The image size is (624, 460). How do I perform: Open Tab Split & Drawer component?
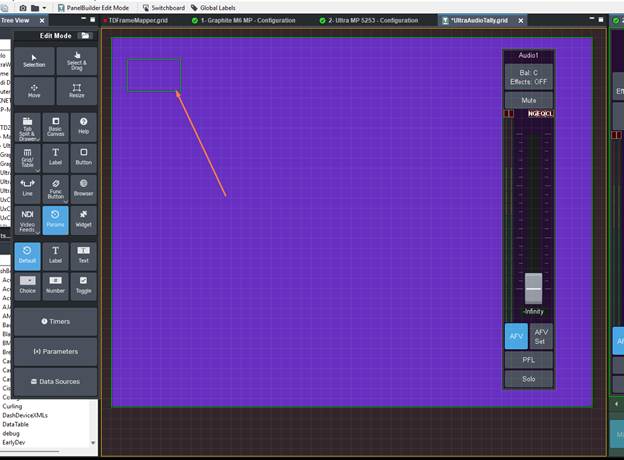click(x=27, y=127)
